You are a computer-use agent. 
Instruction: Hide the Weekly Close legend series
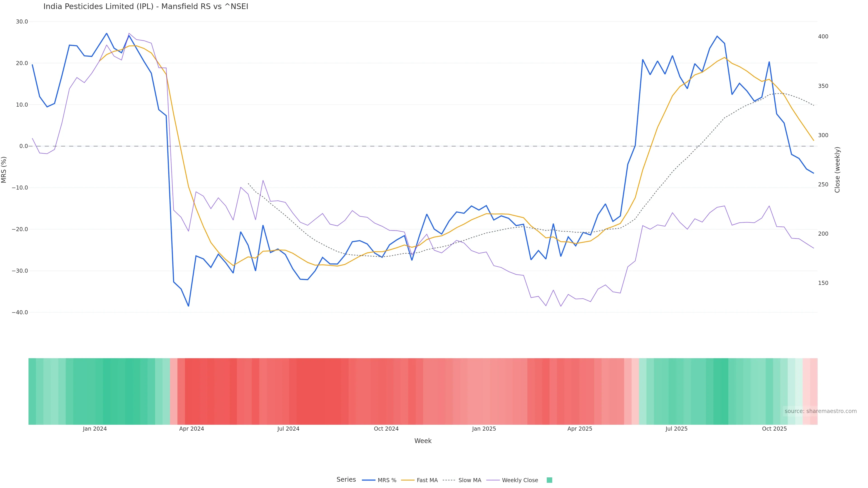[520, 480]
